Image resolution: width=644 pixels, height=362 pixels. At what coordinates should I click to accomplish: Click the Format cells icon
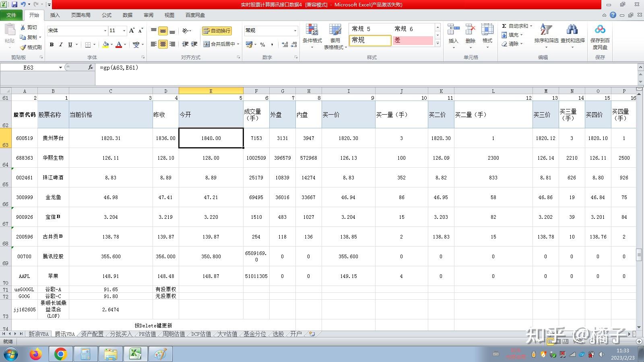pyautogui.click(x=487, y=30)
